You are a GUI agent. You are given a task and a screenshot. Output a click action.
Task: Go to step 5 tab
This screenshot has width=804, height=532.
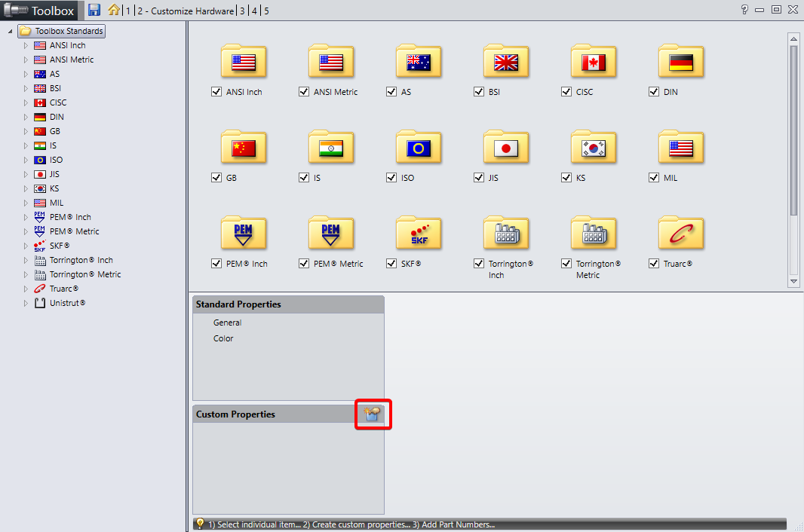(267, 11)
